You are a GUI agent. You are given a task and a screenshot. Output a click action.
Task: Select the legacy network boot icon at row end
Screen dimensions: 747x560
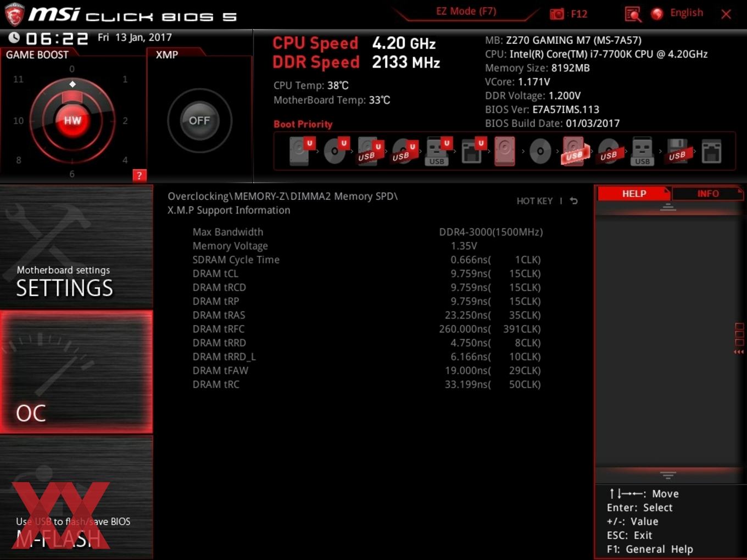point(711,151)
